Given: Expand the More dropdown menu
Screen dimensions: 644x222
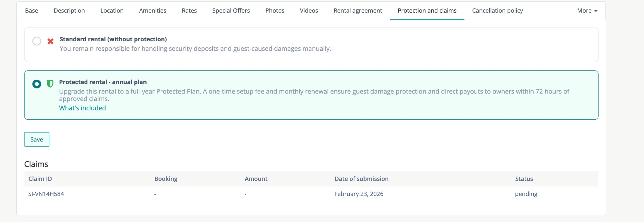Looking at the screenshot, I should (587, 11).
